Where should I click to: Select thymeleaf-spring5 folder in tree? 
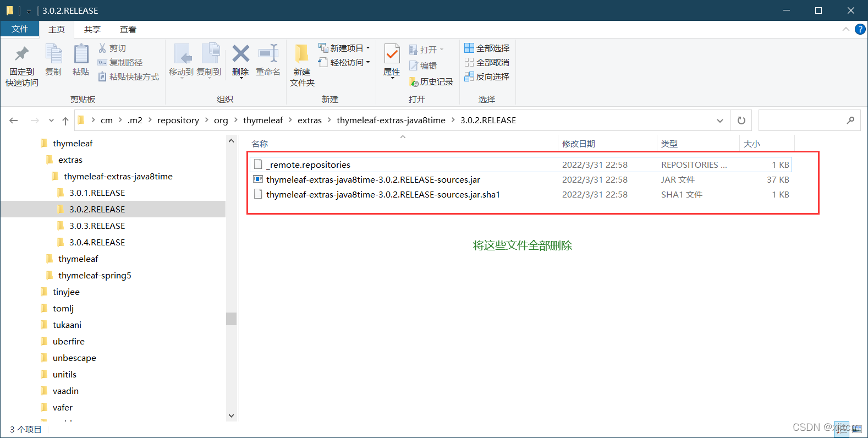[95, 275]
